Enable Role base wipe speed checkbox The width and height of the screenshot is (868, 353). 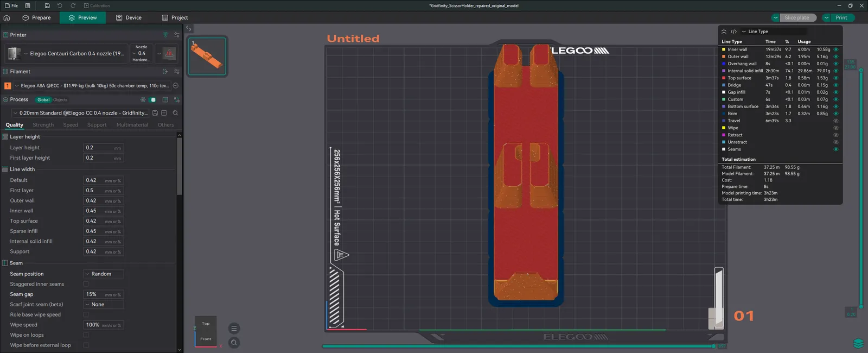point(86,314)
